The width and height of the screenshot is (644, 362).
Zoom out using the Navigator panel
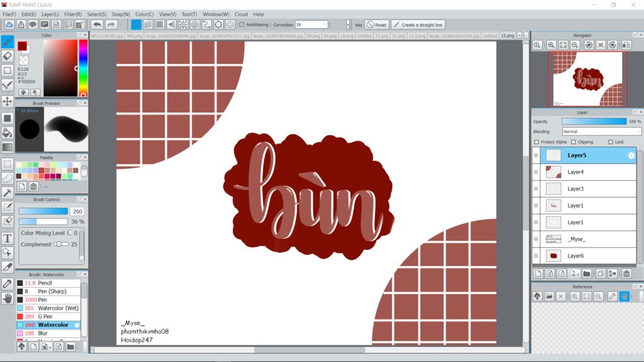point(575,45)
